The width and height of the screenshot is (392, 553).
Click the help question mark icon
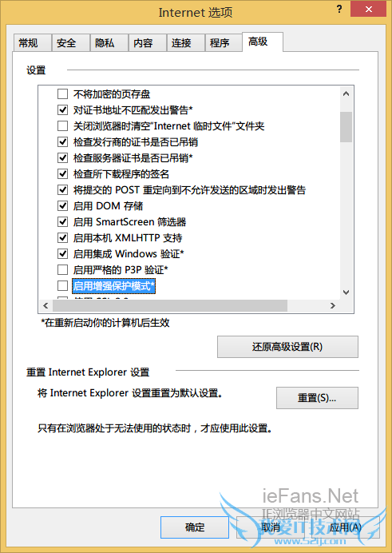point(339,9)
